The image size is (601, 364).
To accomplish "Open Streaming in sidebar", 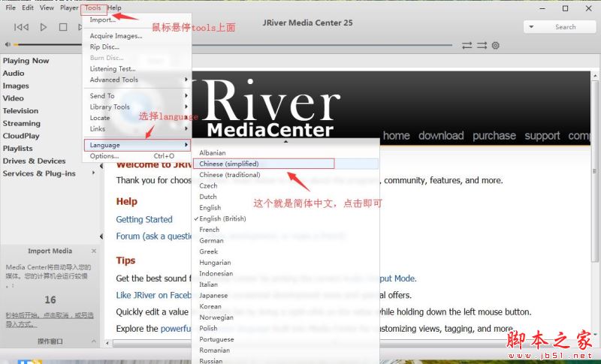I will [x=22, y=124].
